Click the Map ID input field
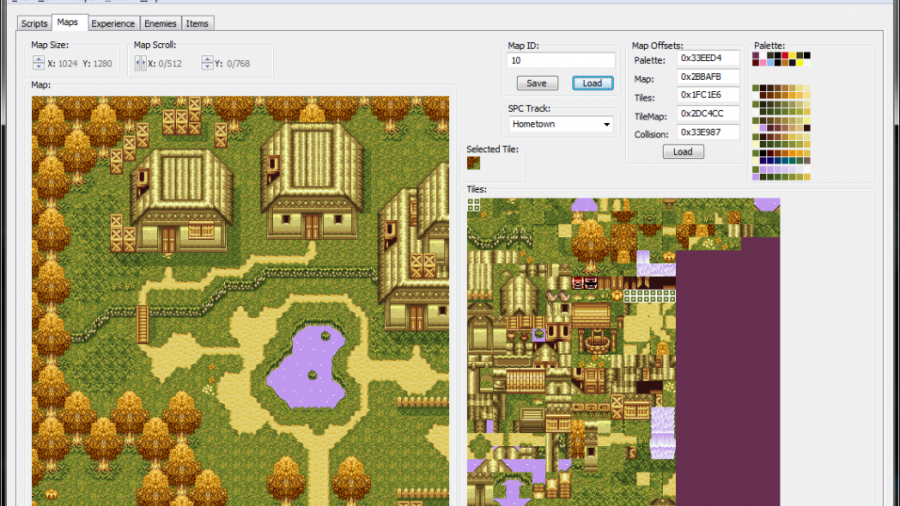 click(x=560, y=60)
